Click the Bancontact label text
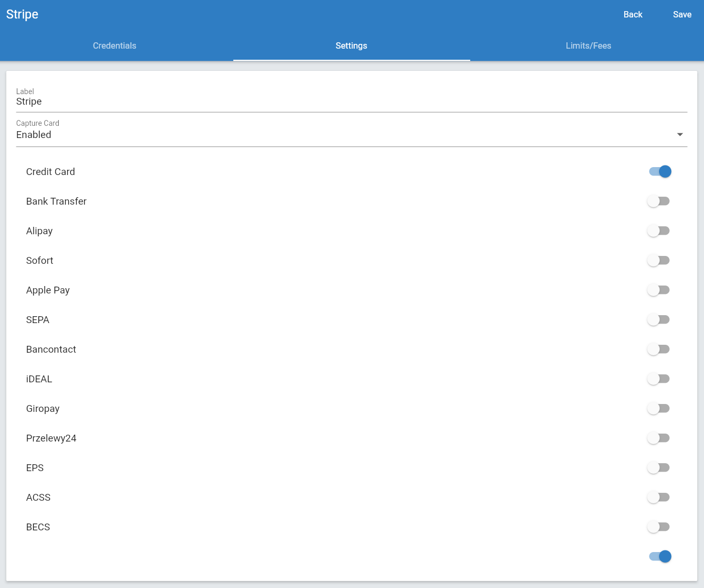This screenshot has height=588, width=704. click(x=51, y=350)
